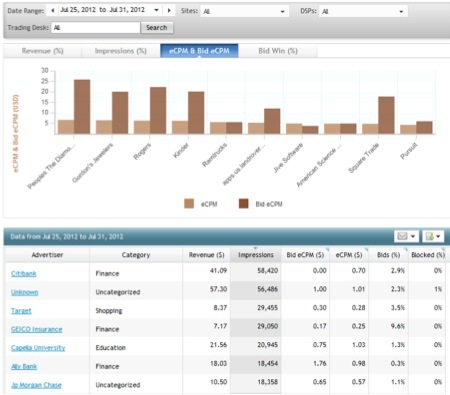Sort by the Category column header
450x395 pixels.
click(x=136, y=255)
